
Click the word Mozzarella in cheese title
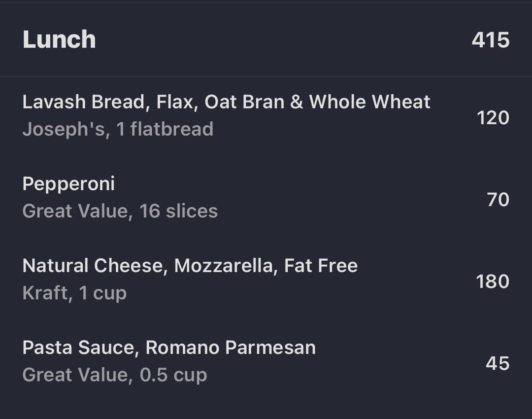(x=224, y=266)
